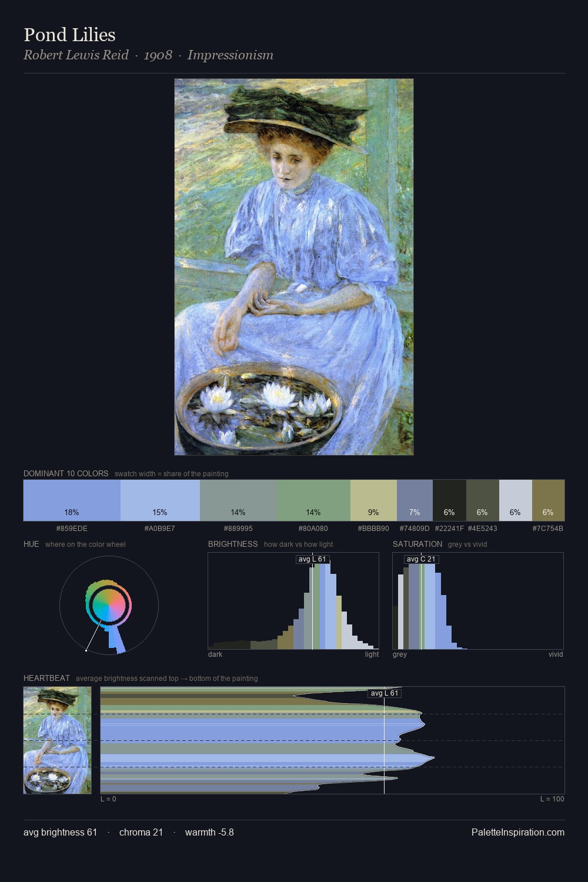588x882 pixels.
Task: Select the #A0B9E7 light blue swatch at 15%
Action: coord(160,500)
